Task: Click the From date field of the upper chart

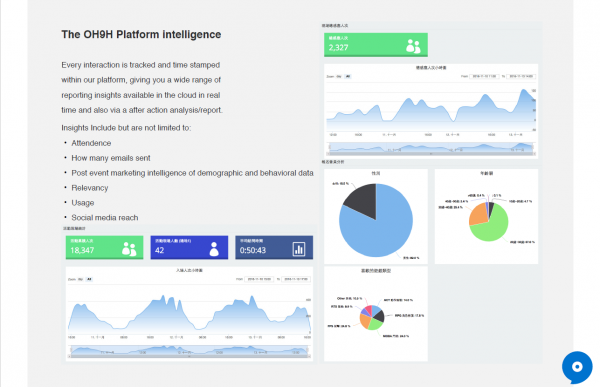Action: (x=484, y=77)
